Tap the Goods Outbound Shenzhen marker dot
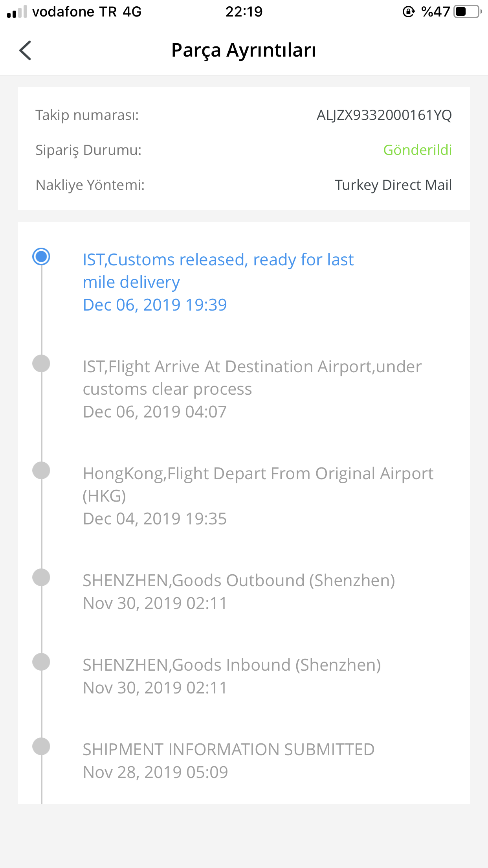This screenshot has height=868, width=488. pos(41,577)
